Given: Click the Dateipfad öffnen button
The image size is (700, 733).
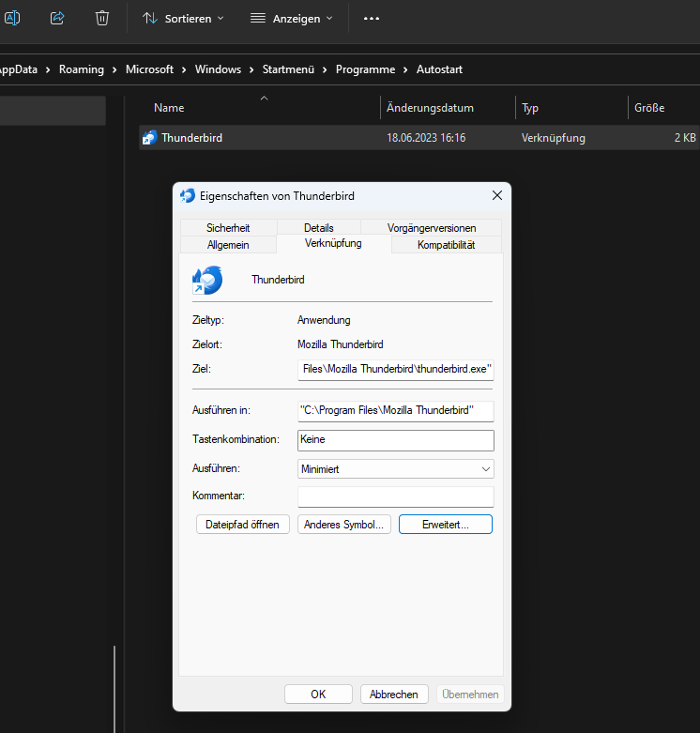Looking at the screenshot, I should pos(242,525).
